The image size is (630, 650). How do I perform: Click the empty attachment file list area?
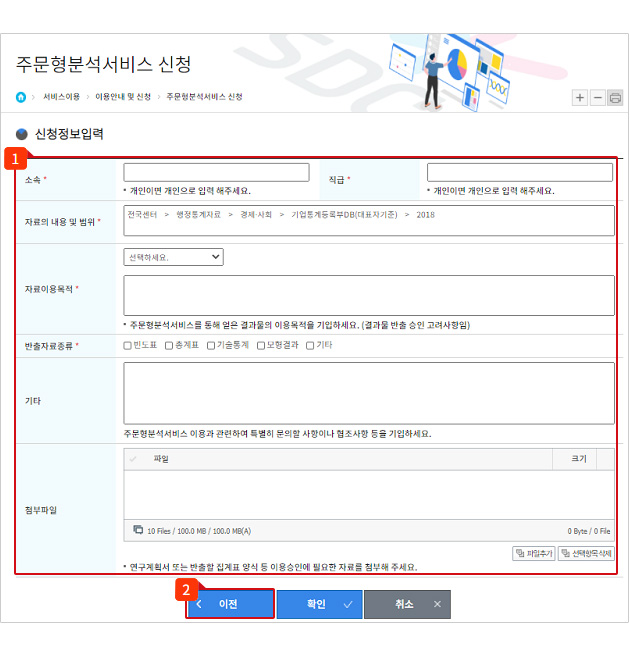(x=369, y=495)
